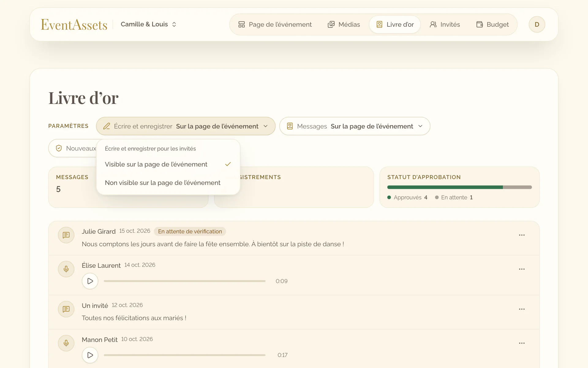Click the microphone icon beside Élise Laurent

pos(66,269)
